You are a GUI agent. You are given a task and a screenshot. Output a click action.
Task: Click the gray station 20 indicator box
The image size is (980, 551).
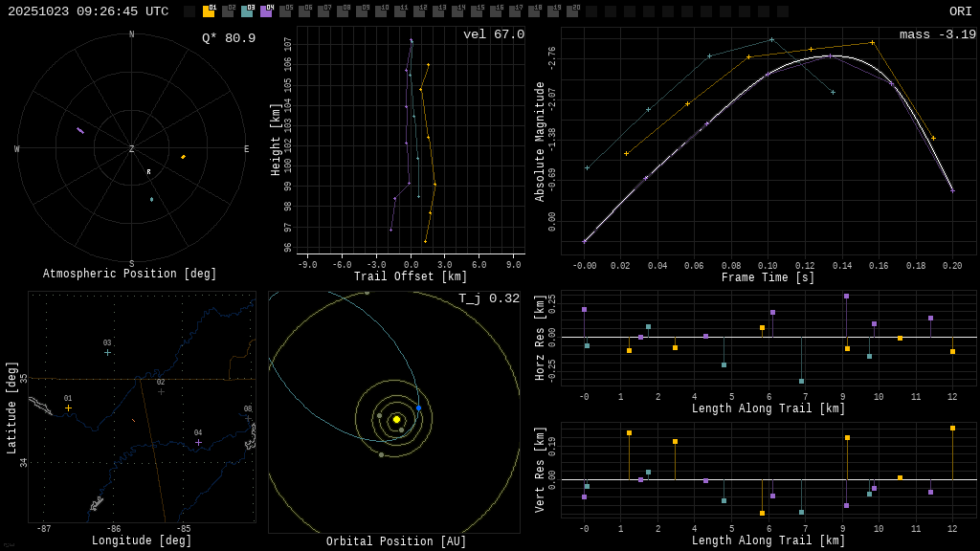click(572, 12)
